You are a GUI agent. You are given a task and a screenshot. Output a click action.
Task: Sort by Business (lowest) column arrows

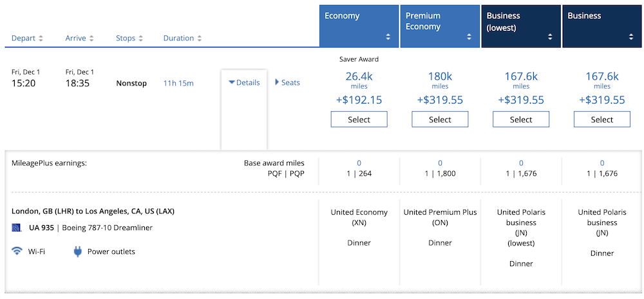tap(550, 37)
